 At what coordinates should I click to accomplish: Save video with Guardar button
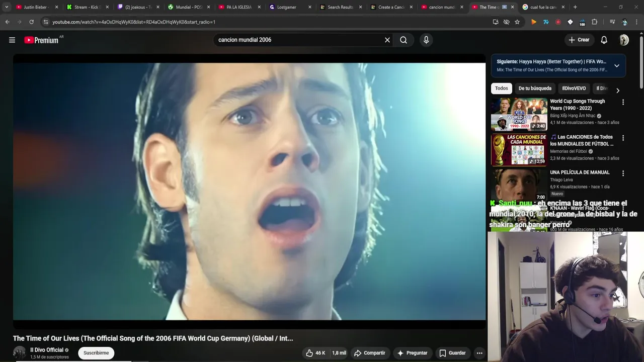coord(452,353)
